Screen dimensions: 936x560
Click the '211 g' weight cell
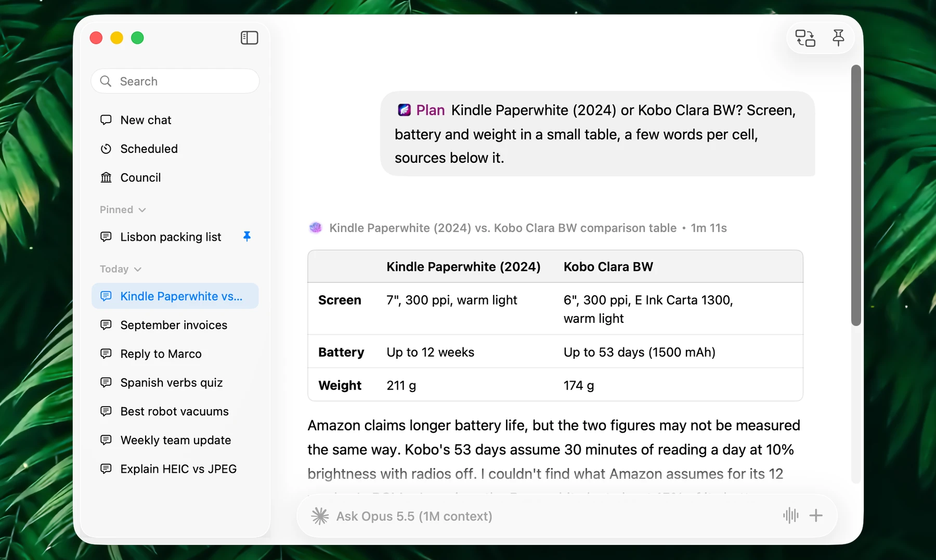(401, 386)
